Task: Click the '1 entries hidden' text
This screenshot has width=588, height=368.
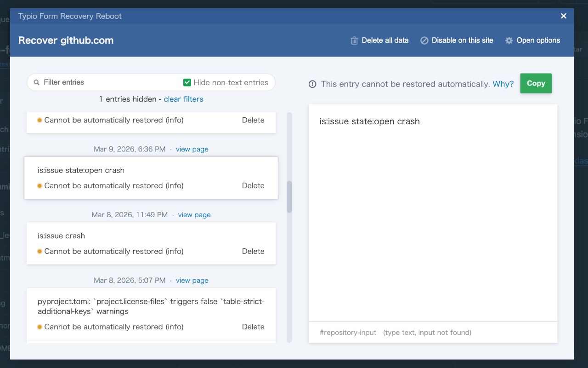Action: [x=128, y=99]
